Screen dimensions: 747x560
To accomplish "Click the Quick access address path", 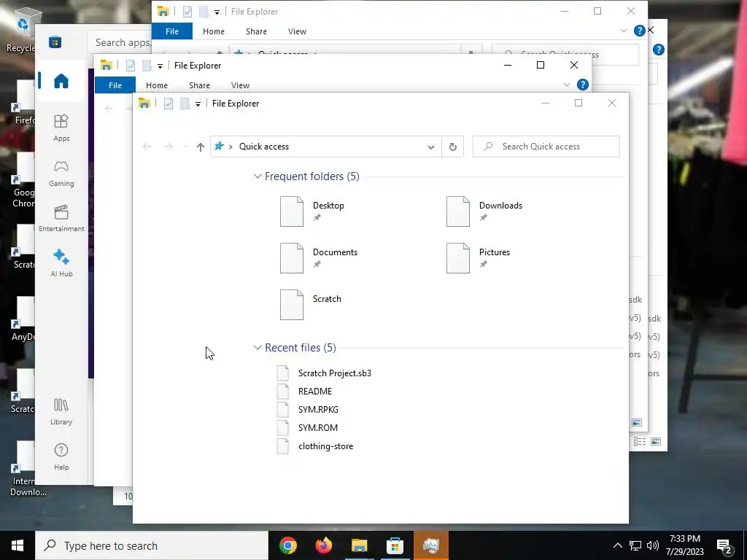I will [264, 146].
